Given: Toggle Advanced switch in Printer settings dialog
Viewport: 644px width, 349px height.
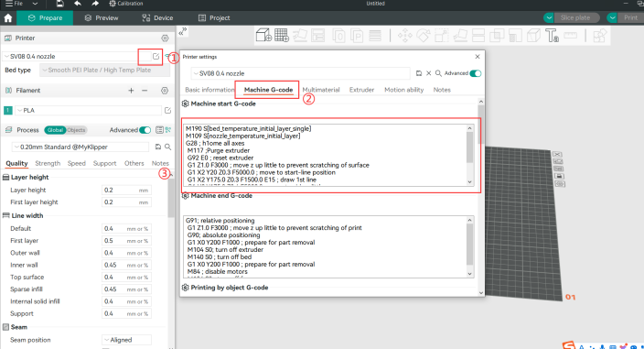Looking at the screenshot, I should (x=475, y=73).
